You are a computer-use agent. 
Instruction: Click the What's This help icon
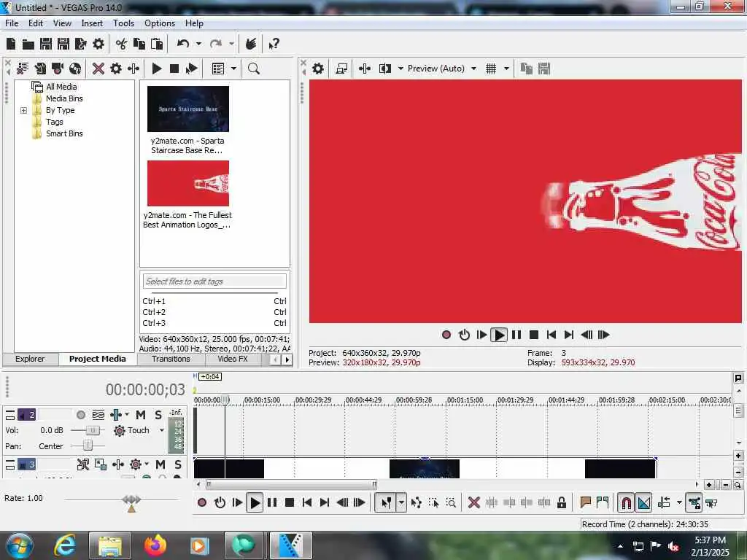pos(274,44)
